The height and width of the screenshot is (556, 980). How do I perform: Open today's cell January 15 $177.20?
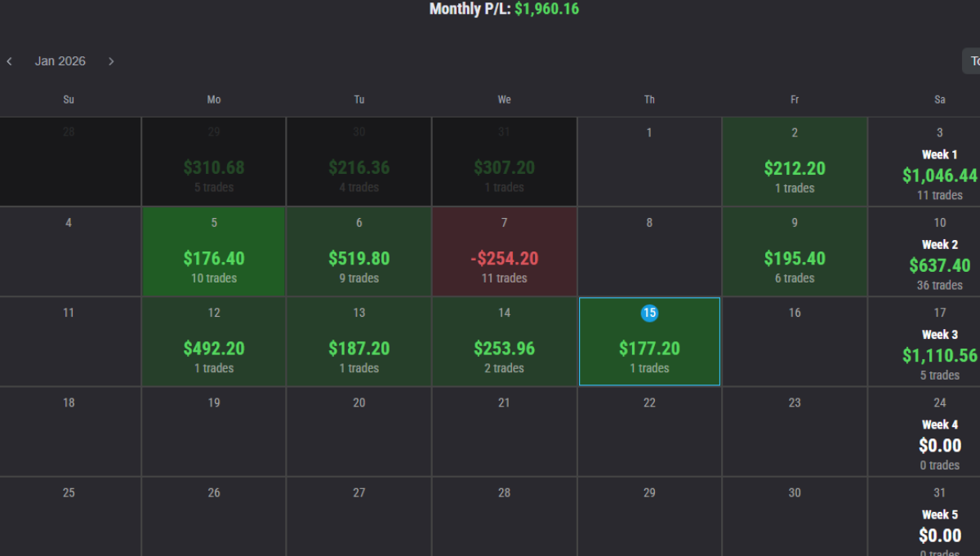[x=649, y=341]
